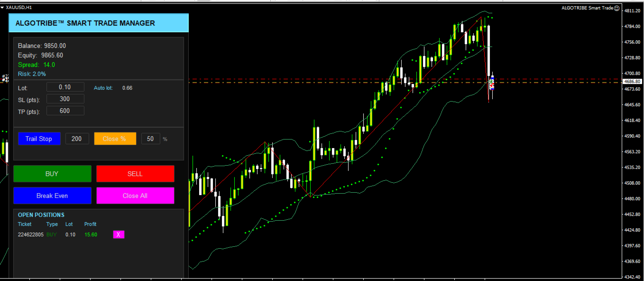Edit the trail stop distance field showing 200
Image resolution: width=644 pixels, height=281 pixels.
pyautogui.click(x=77, y=139)
